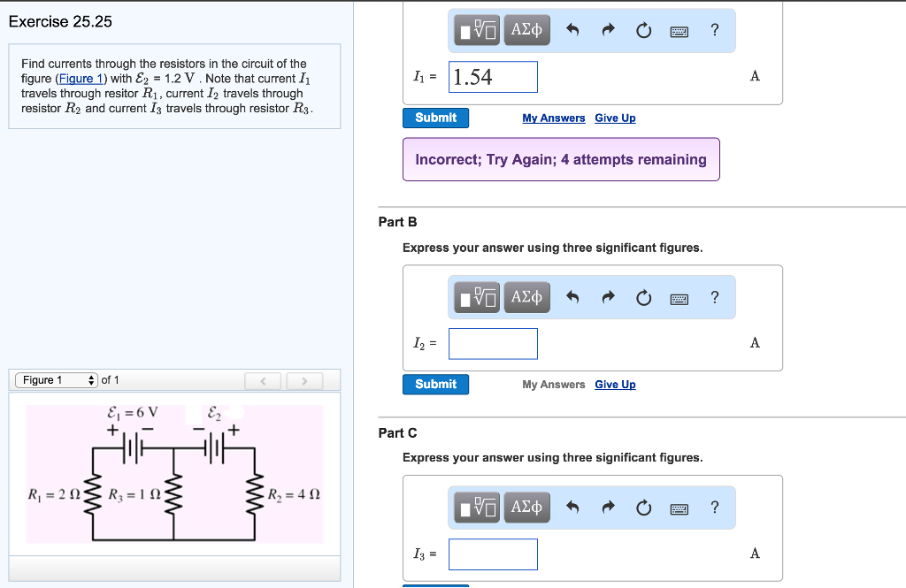Click the help question mark in Part A
This screenshot has height=588, width=906.
pos(714,29)
